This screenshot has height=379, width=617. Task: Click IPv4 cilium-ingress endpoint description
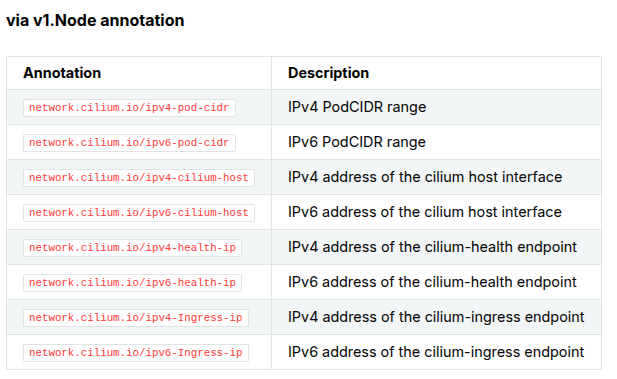(x=436, y=317)
